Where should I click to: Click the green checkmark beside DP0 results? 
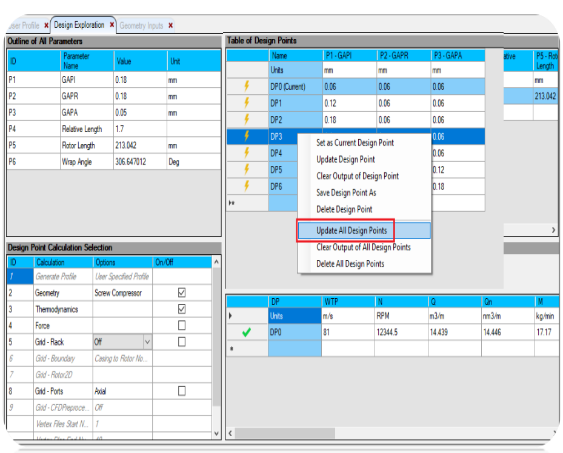click(246, 332)
